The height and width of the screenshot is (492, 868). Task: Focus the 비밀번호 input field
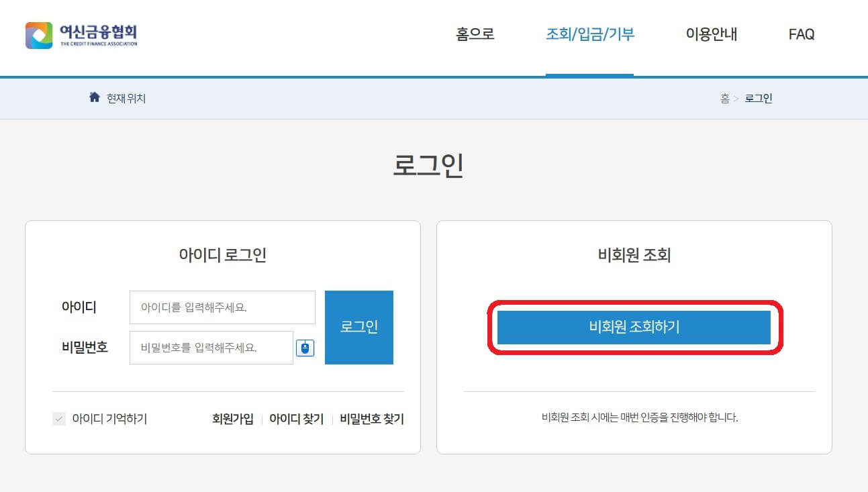point(211,348)
